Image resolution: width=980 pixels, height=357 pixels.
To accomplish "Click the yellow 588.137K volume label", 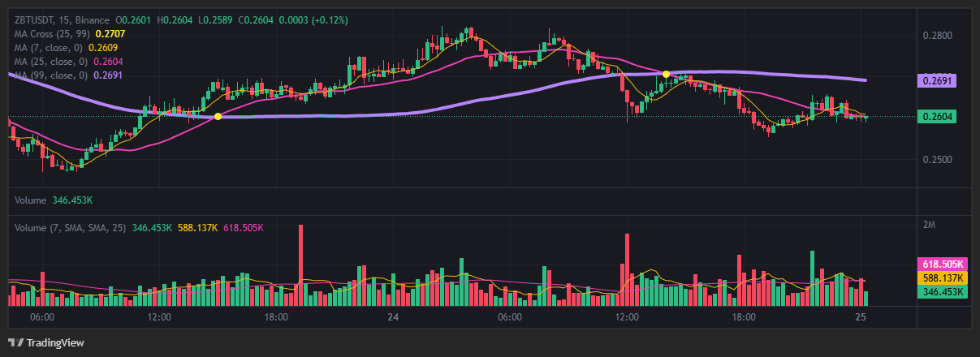I will (942, 278).
